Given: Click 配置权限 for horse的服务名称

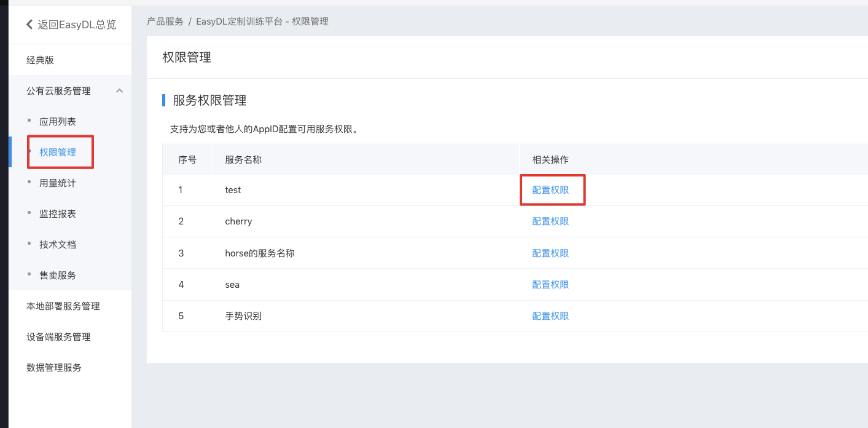Looking at the screenshot, I should coord(550,253).
